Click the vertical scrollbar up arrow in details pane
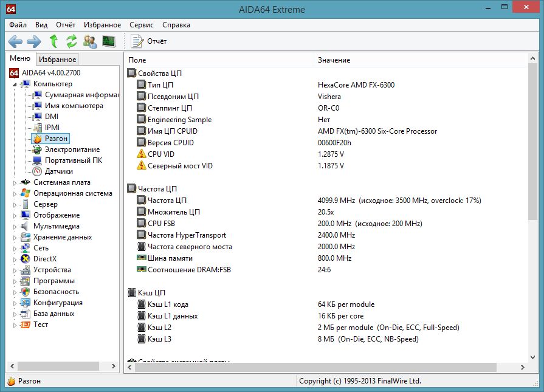 point(533,58)
